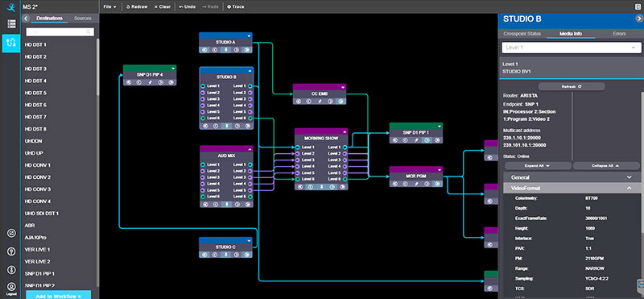Collapse the MORNING SHOW node
Image resolution: width=644 pixels, height=299 pixels.
tap(344, 131)
